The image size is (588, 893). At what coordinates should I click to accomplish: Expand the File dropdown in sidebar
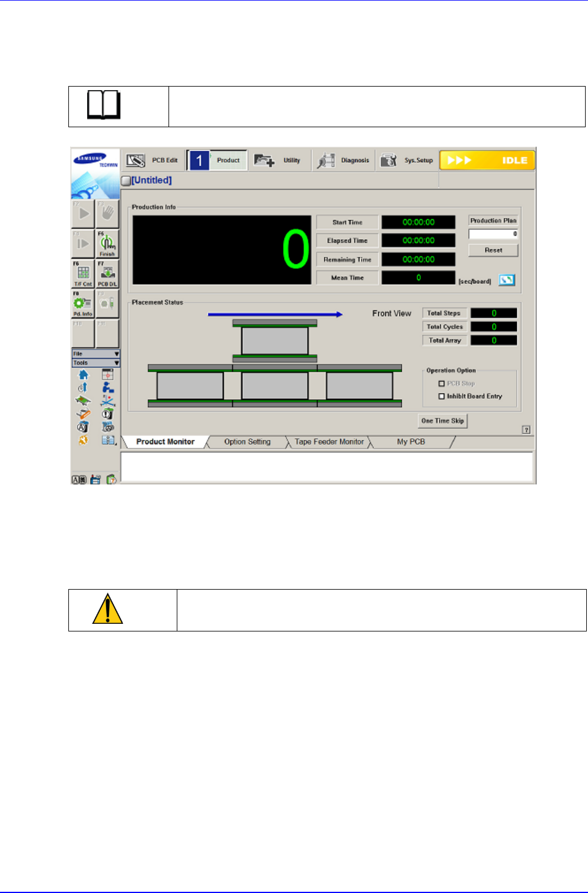[x=95, y=354]
